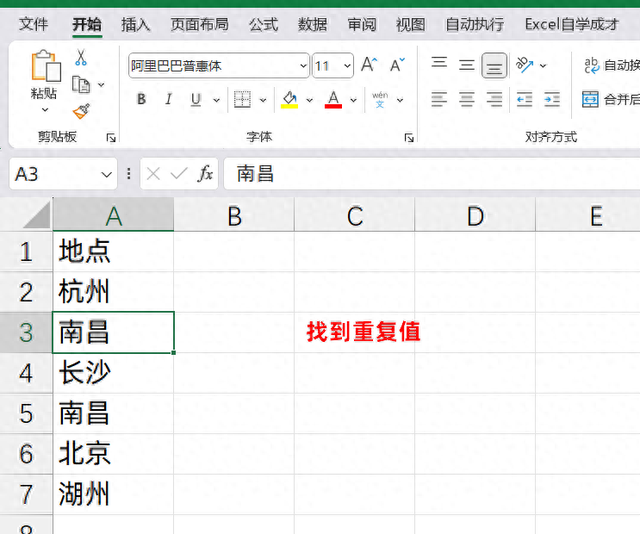Open fill color dropdown arrow
Image resolution: width=640 pixels, height=534 pixels.
(x=309, y=100)
